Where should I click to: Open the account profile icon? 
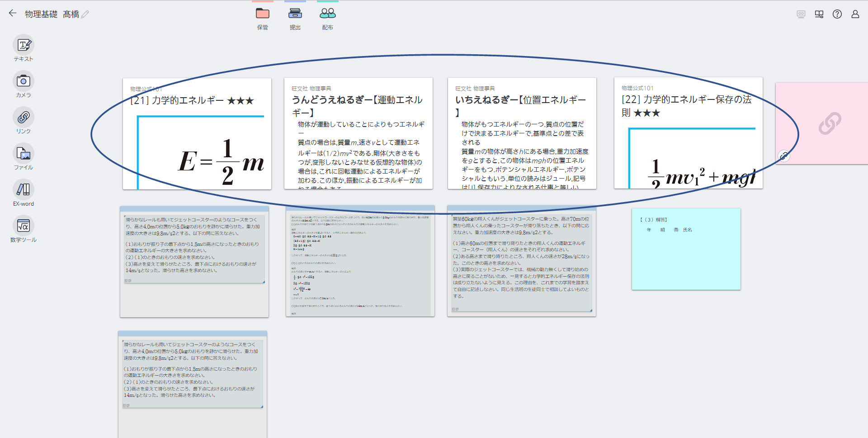tap(855, 14)
